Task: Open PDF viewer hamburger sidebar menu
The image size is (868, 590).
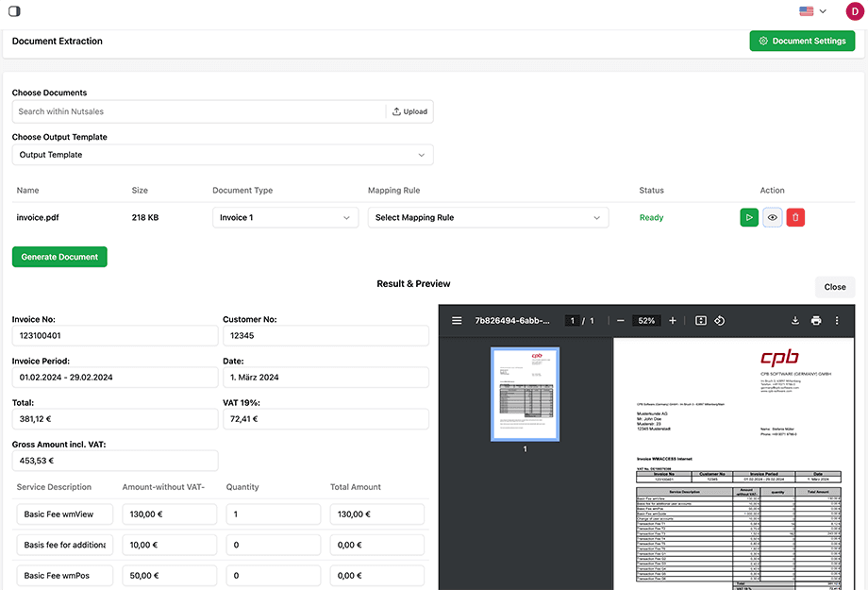Action: point(457,321)
